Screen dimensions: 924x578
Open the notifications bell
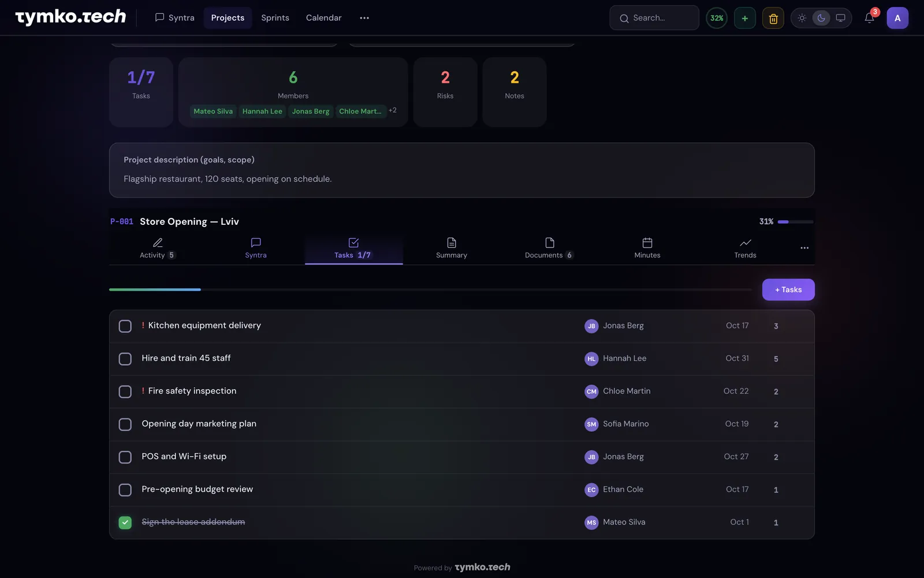pyautogui.click(x=869, y=18)
